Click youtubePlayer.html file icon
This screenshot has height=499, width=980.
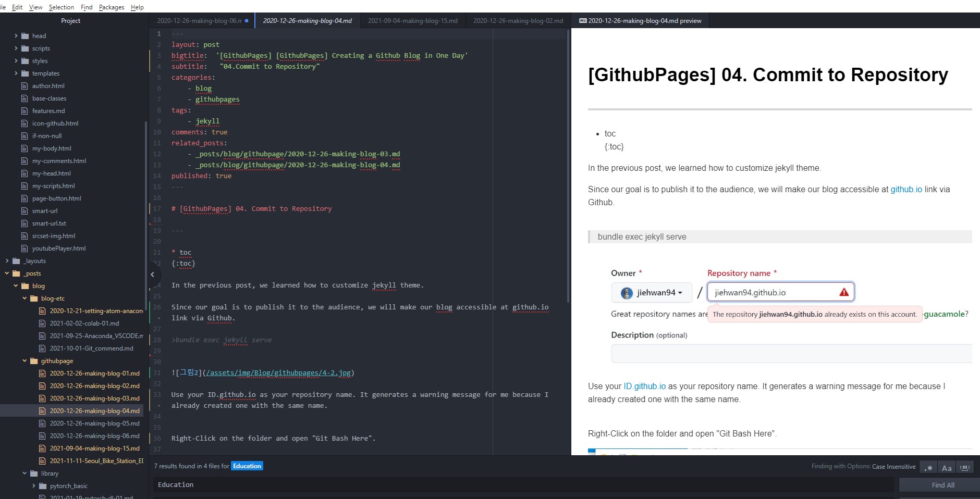24,248
